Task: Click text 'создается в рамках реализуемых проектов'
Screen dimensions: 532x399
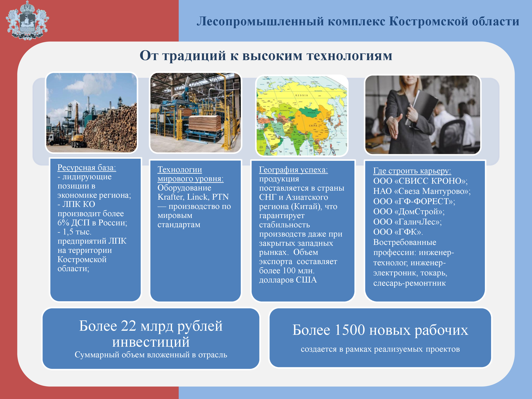Action: click(x=380, y=349)
